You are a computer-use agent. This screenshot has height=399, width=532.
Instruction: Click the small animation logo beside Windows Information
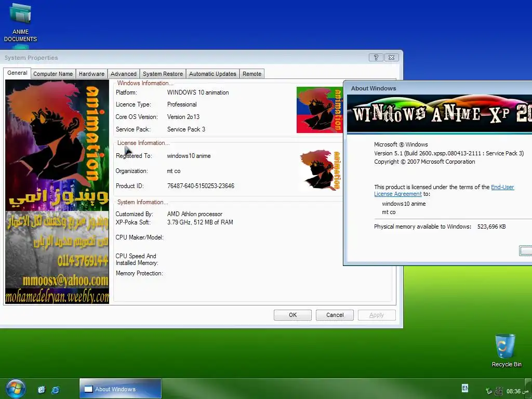click(x=320, y=110)
